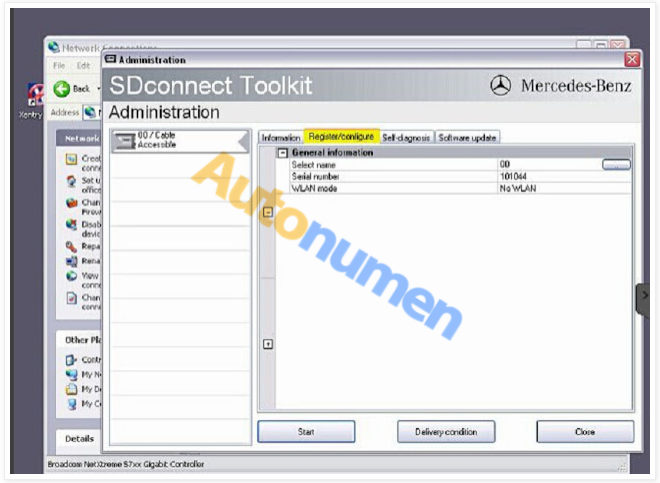
Task: Collapse the second section minus box
Action: [268, 212]
